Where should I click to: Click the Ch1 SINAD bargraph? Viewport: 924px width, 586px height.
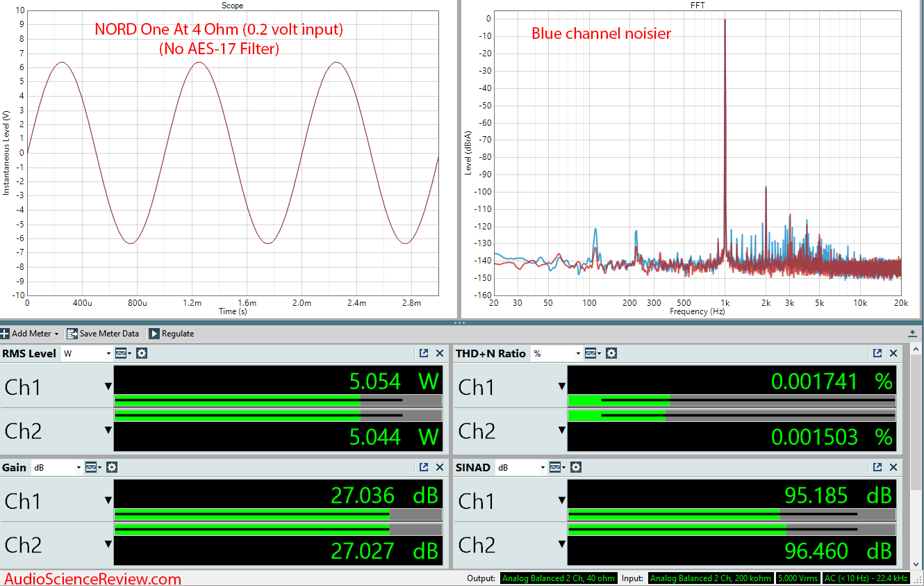(732, 514)
